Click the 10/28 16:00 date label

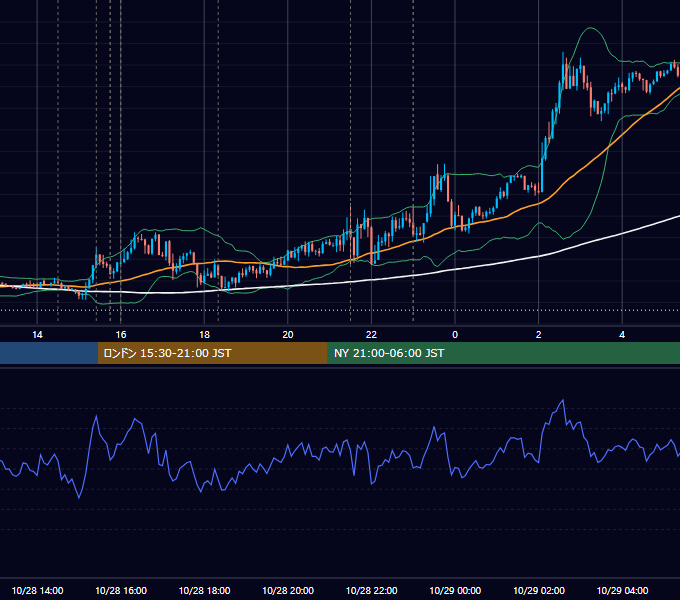121,590
